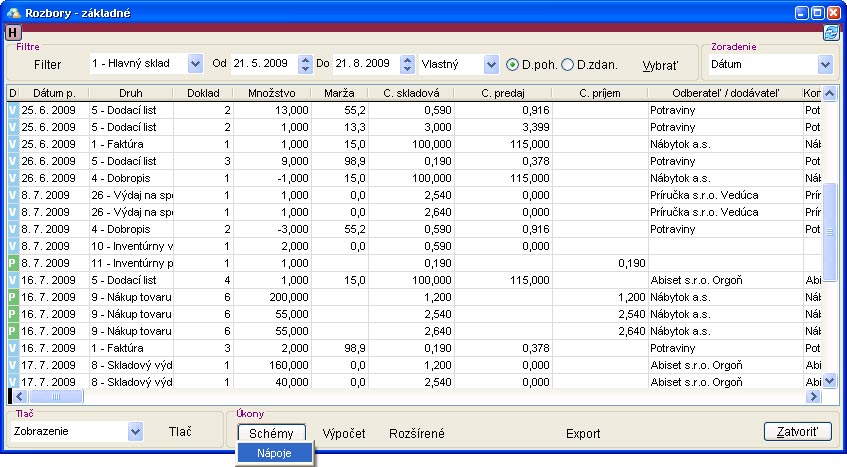
Task: Open the Hlavný sklad warehouse dropdown
Action: (x=195, y=64)
